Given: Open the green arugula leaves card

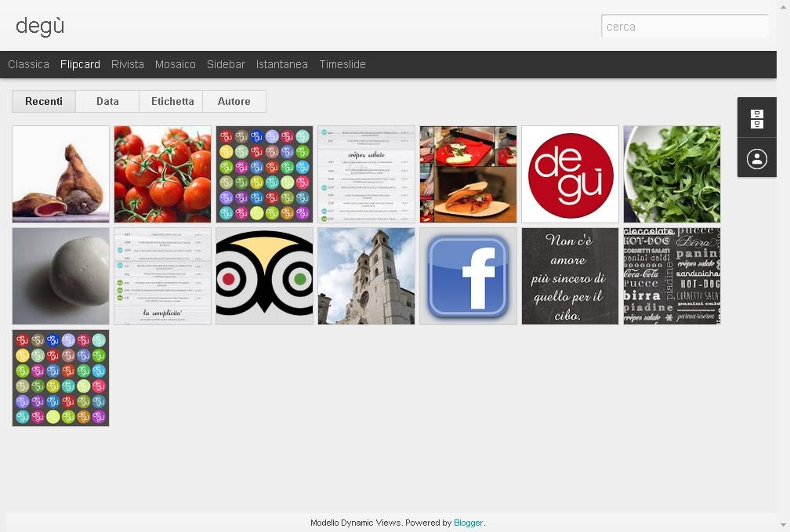Looking at the screenshot, I should click(x=672, y=174).
